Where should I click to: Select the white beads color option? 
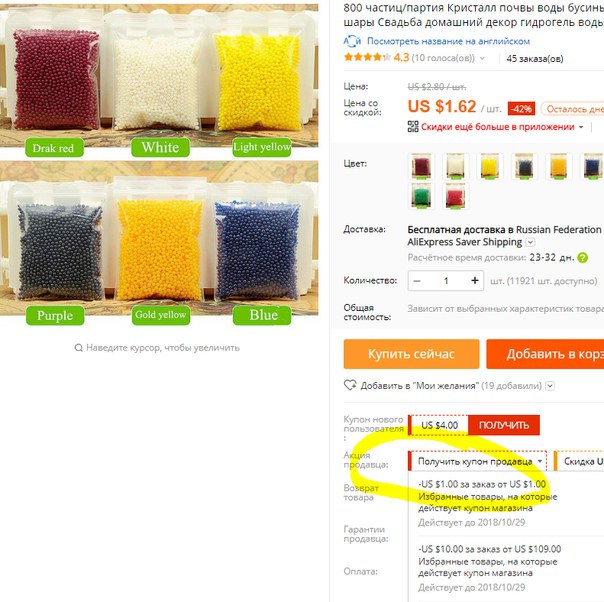455,166
